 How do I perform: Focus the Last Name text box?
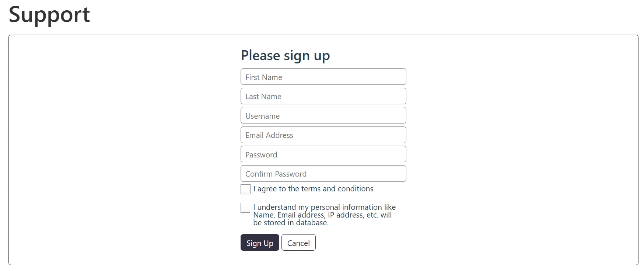pos(323,96)
